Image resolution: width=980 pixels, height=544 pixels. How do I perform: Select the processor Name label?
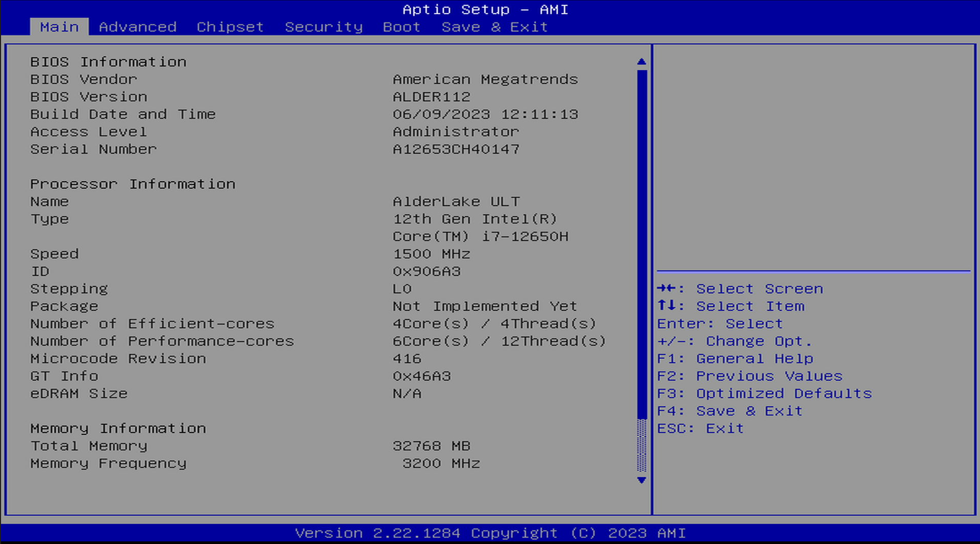click(x=49, y=201)
